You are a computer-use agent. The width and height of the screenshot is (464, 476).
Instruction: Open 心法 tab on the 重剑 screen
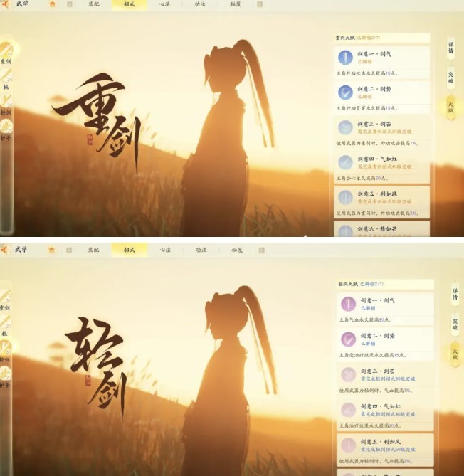click(164, 4)
